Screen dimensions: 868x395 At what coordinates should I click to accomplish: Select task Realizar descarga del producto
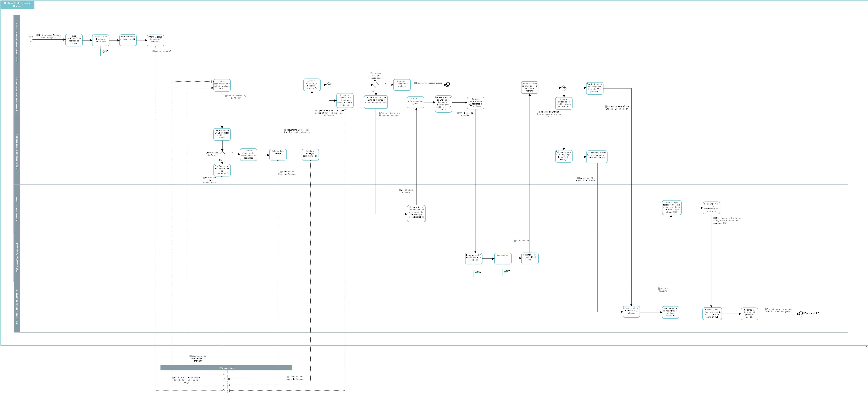tap(248, 154)
